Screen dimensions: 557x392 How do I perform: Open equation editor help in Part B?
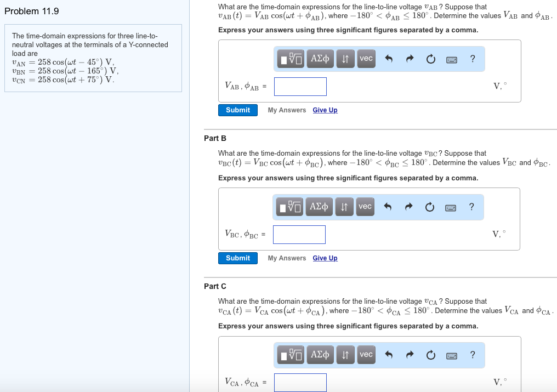pos(471,207)
